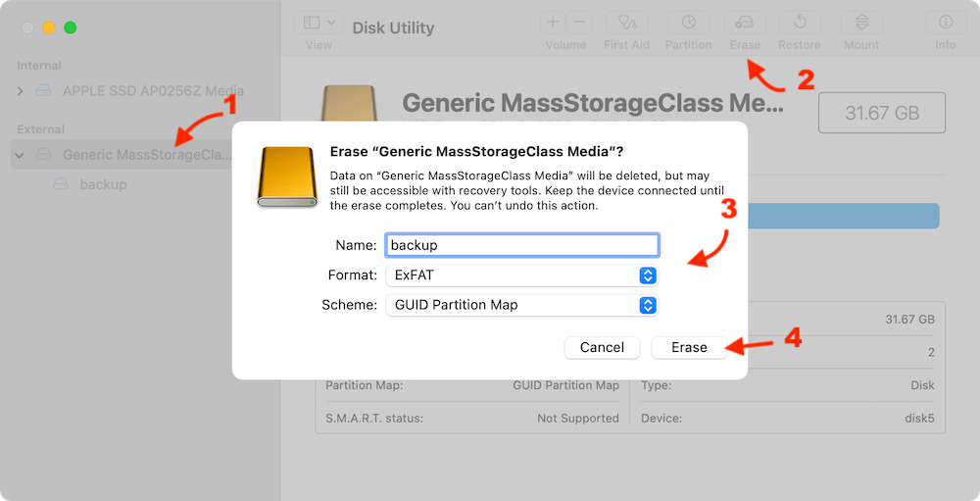This screenshot has width=980, height=501.
Task: Collapse the Generic MassStorageClass disk
Action: click(20, 155)
